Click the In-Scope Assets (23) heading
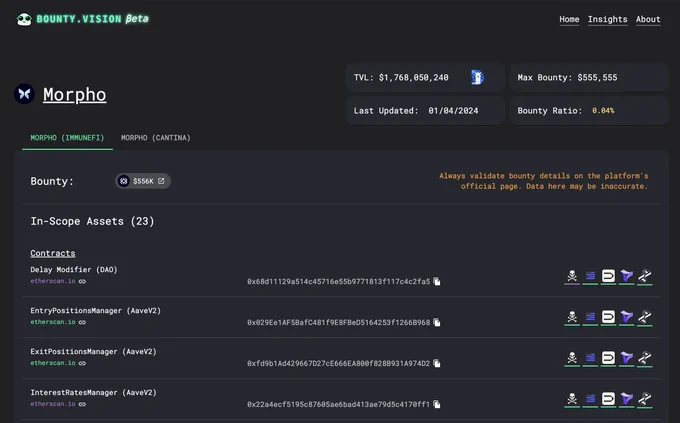This screenshot has height=423, width=680. [92, 221]
